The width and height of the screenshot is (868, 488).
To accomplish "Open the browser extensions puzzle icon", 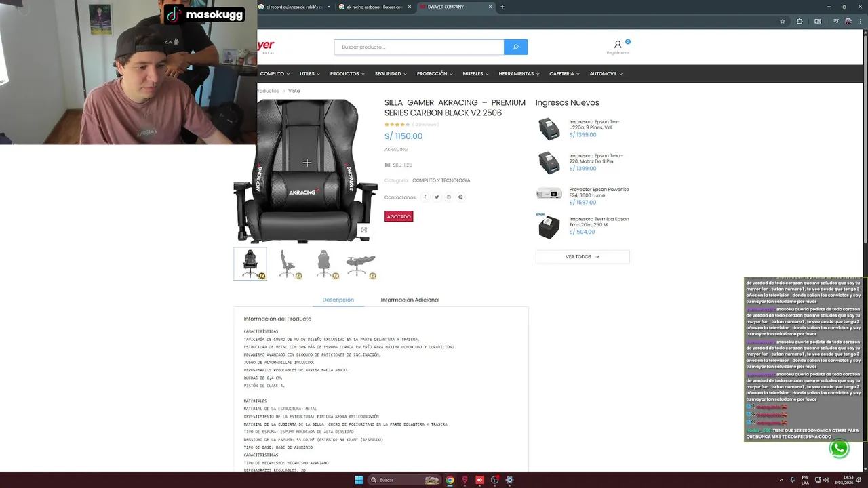I will [800, 21].
